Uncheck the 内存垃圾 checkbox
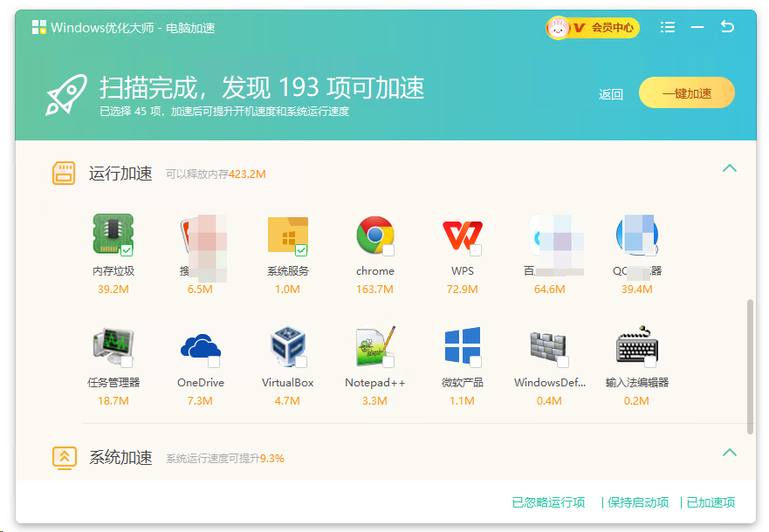 (x=127, y=250)
